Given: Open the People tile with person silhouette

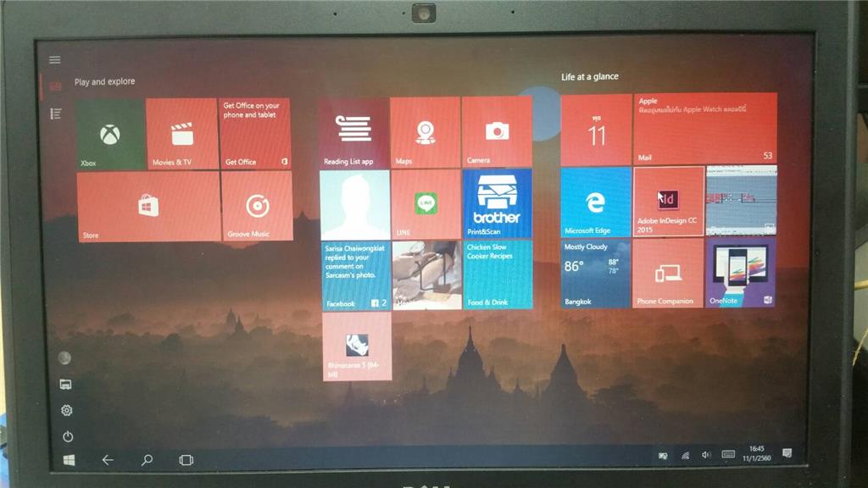Looking at the screenshot, I should click(355, 205).
